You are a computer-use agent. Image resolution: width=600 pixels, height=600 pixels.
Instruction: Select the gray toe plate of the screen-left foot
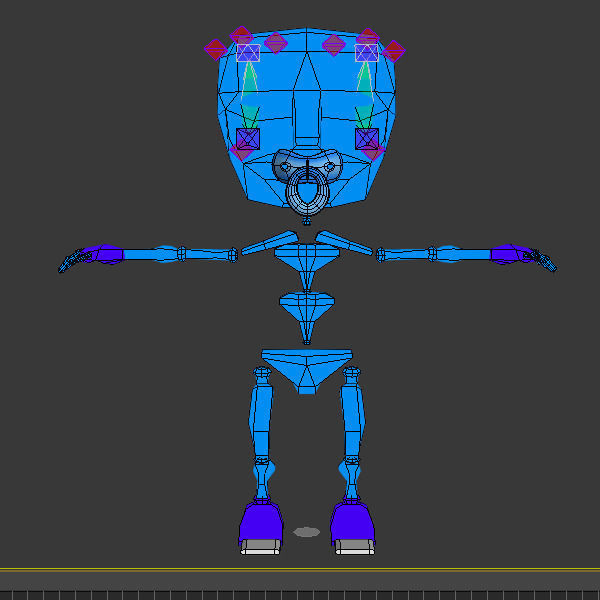click(x=260, y=547)
